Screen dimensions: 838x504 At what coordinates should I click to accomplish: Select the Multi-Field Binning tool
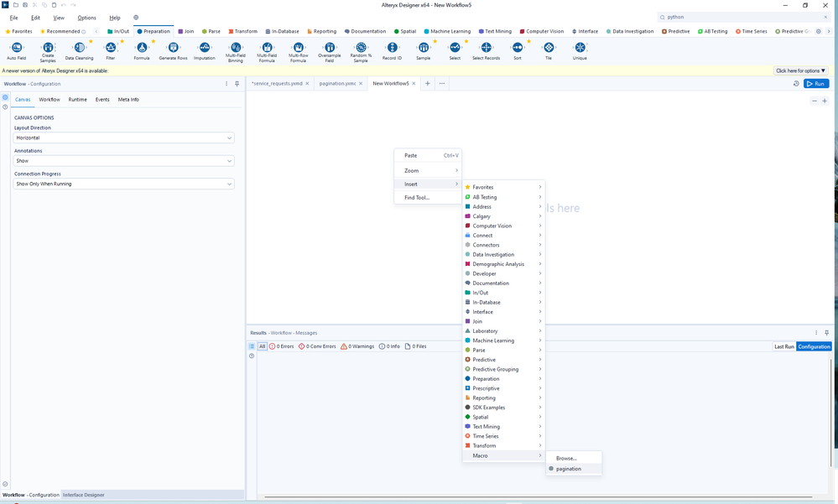click(236, 52)
